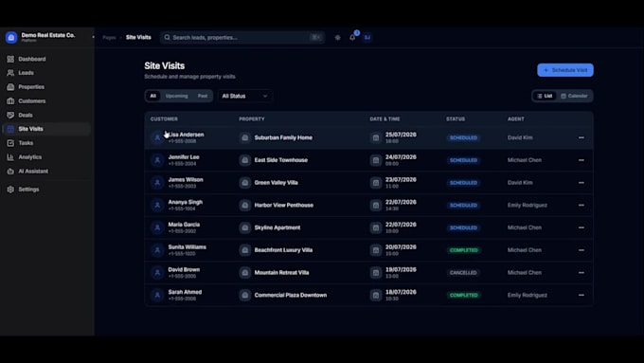Open more options for Jennifer Lee row
This screenshot has height=363, width=644.
tap(581, 160)
